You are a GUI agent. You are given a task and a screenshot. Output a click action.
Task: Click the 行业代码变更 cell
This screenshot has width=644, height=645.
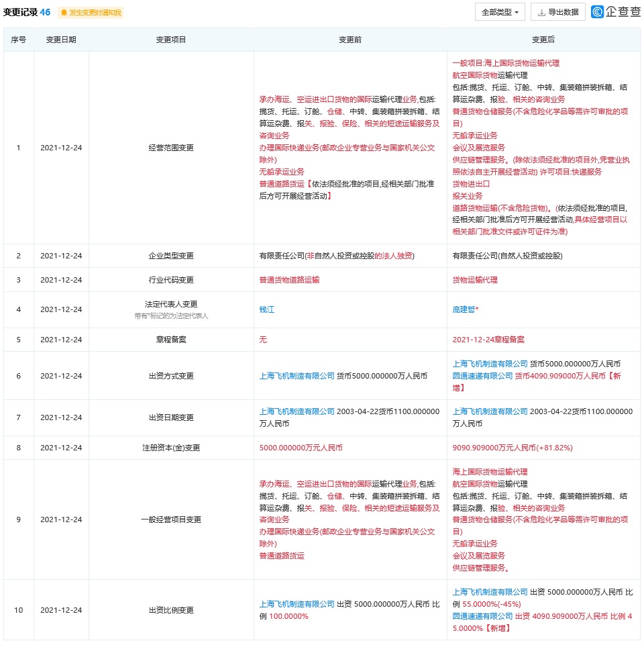(x=171, y=280)
